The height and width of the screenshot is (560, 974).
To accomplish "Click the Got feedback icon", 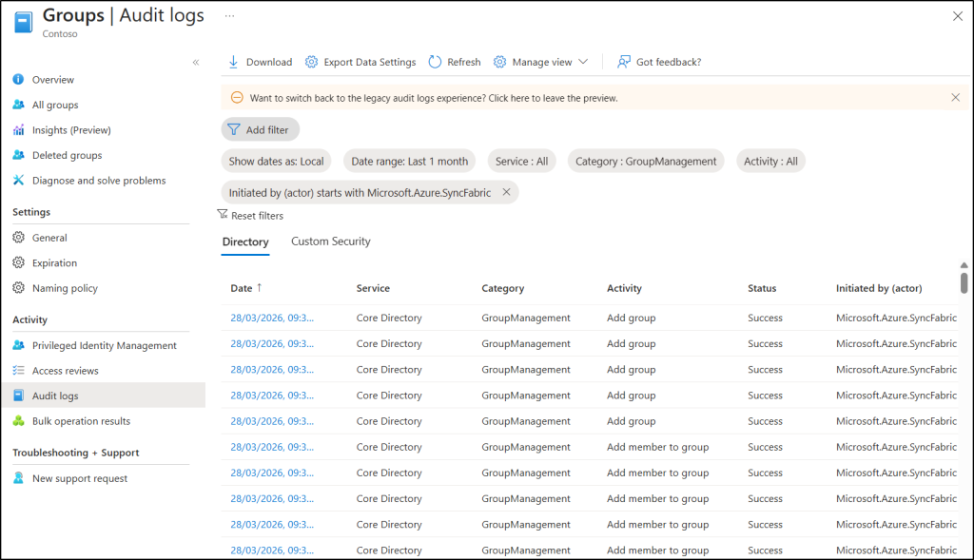I will 624,62.
